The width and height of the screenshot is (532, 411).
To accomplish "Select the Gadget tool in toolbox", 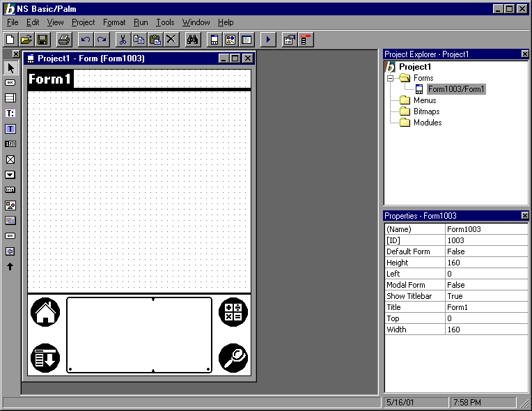I will 10,221.
